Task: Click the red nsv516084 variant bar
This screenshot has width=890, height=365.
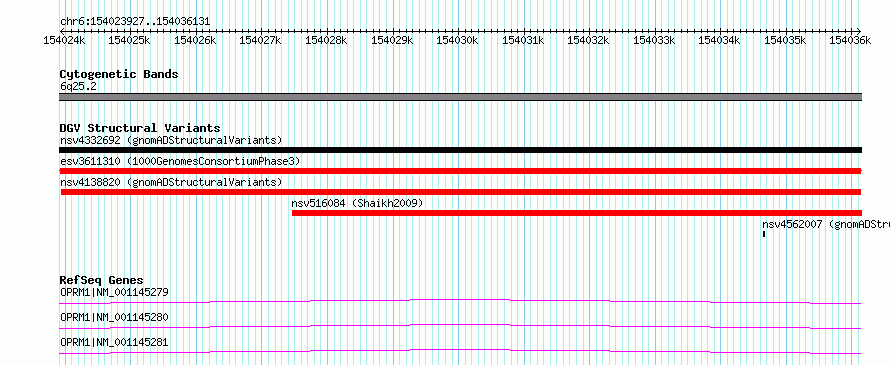Action: pyautogui.click(x=577, y=213)
